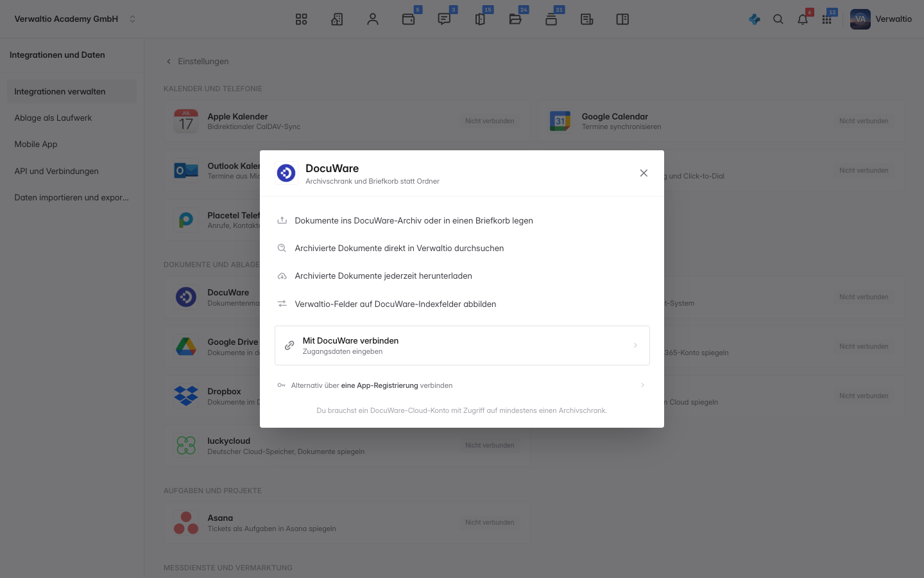924x578 pixels.
Task: Click the Google Drive logo in the integrations list
Action: [186, 347]
